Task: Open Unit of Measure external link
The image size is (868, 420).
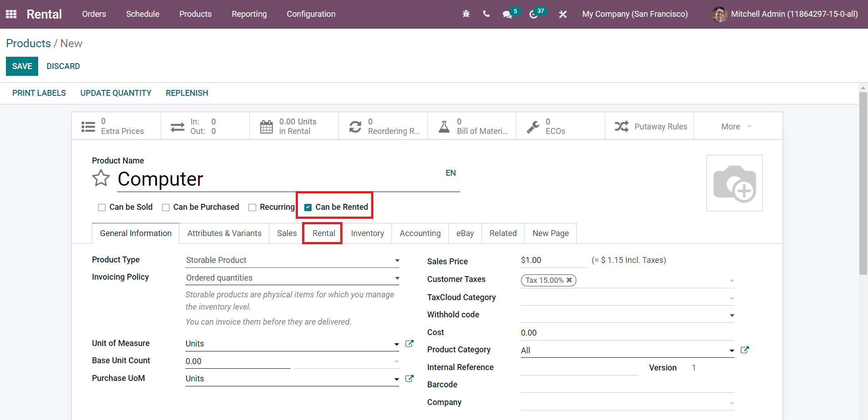Action: [409, 344]
